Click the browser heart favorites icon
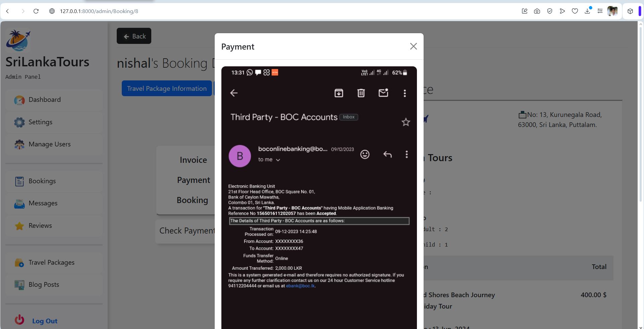This screenshot has width=644, height=329. 575,11
